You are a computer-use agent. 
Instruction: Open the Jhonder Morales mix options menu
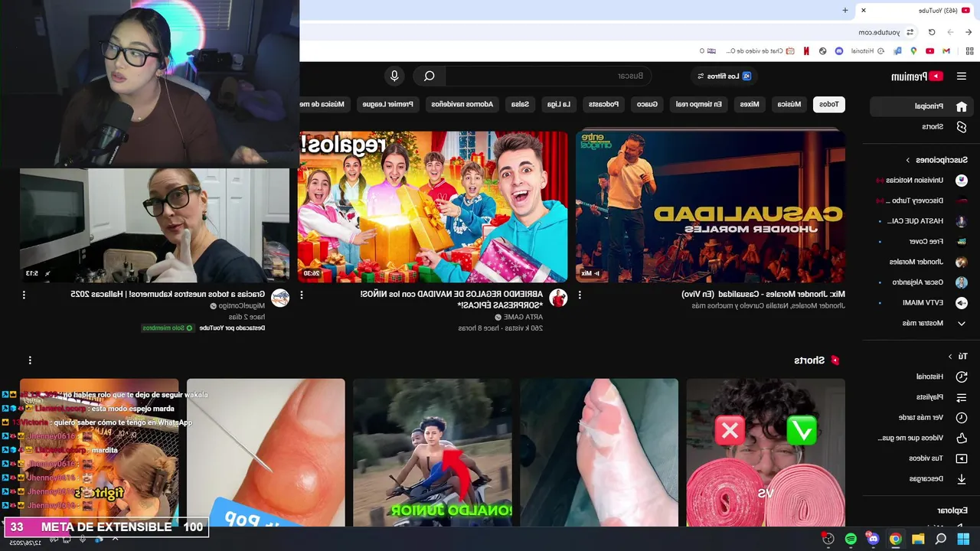pyautogui.click(x=580, y=295)
